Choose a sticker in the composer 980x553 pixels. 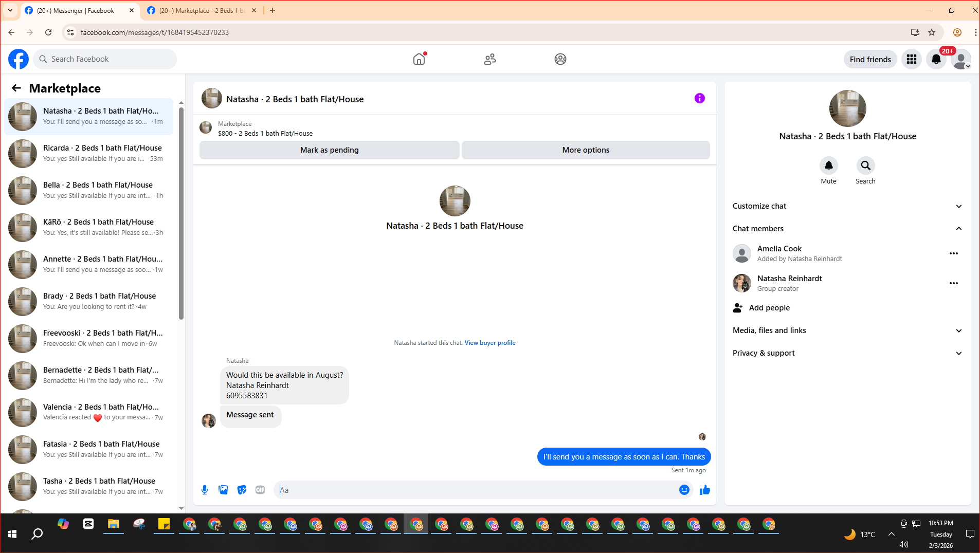(x=242, y=490)
